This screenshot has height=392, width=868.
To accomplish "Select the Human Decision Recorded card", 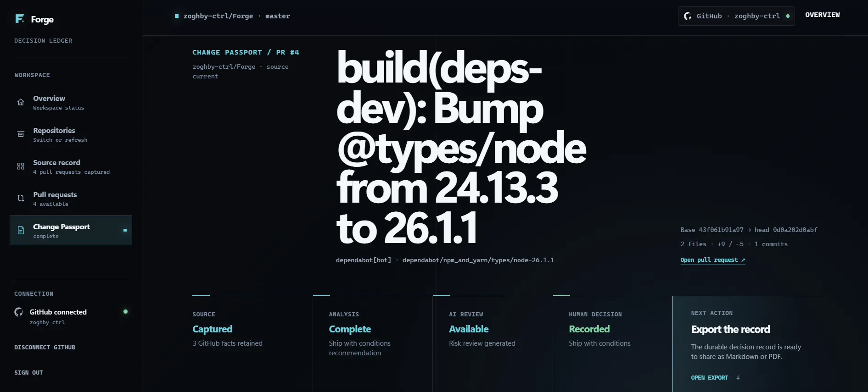I will pyautogui.click(x=613, y=344).
